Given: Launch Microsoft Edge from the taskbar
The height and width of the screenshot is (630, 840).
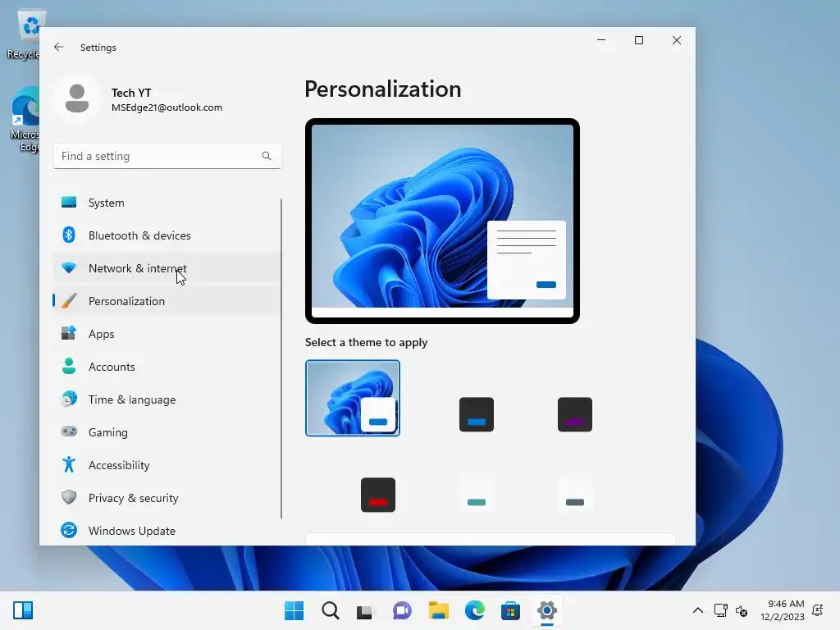Looking at the screenshot, I should tap(475, 610).
